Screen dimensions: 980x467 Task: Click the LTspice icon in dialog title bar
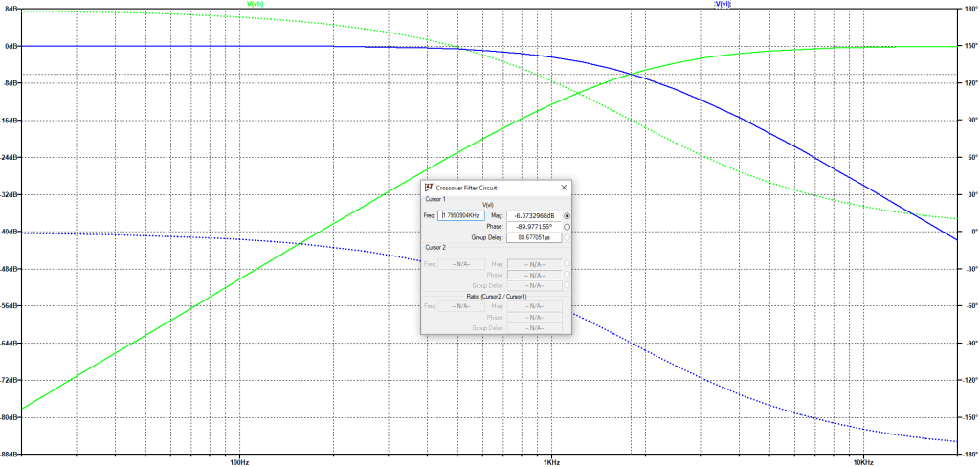point(428,188)
